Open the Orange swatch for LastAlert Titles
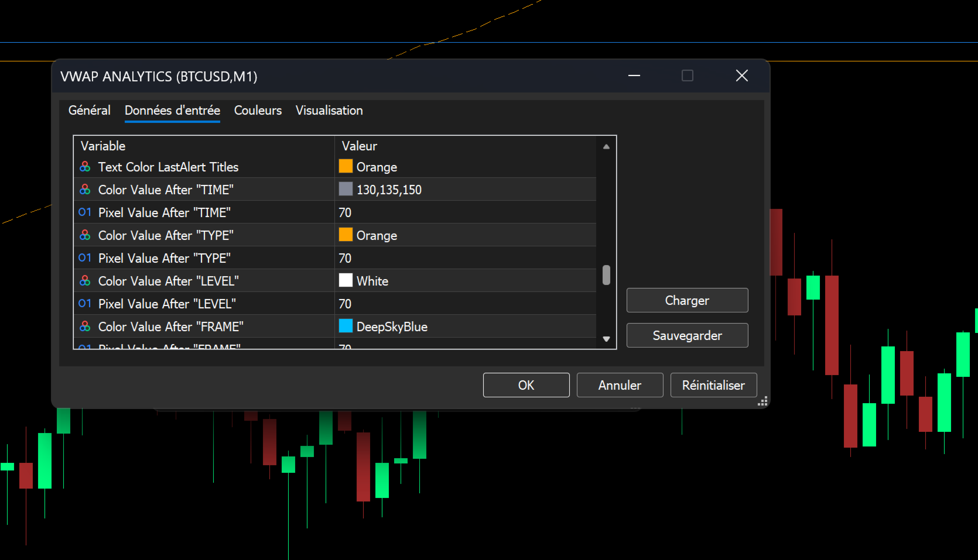The width and height of the screenshot is (978, 560). (346, 166)
